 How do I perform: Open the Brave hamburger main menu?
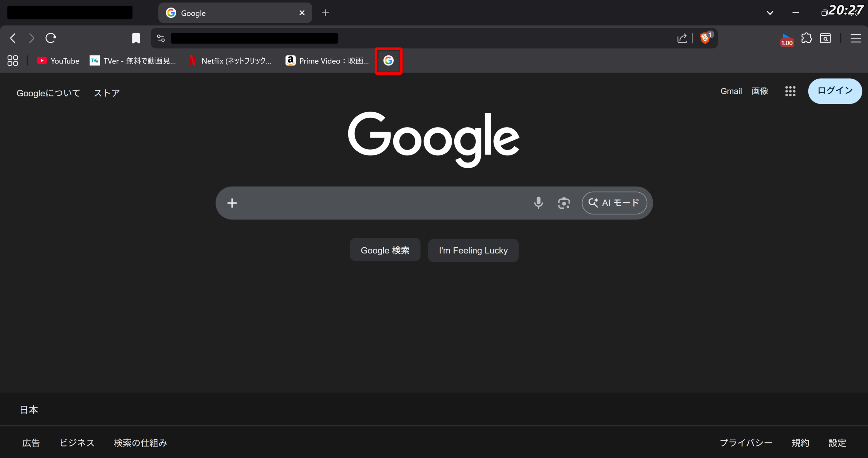point(855,38)
